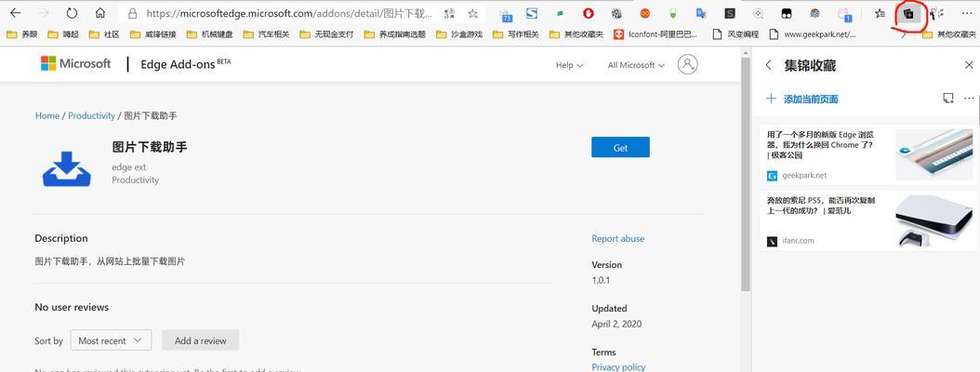The width and height of the screenshot is (980, 372).
Task: Click 添加当前页面 to add current page
Action: (x=802, y=99)
